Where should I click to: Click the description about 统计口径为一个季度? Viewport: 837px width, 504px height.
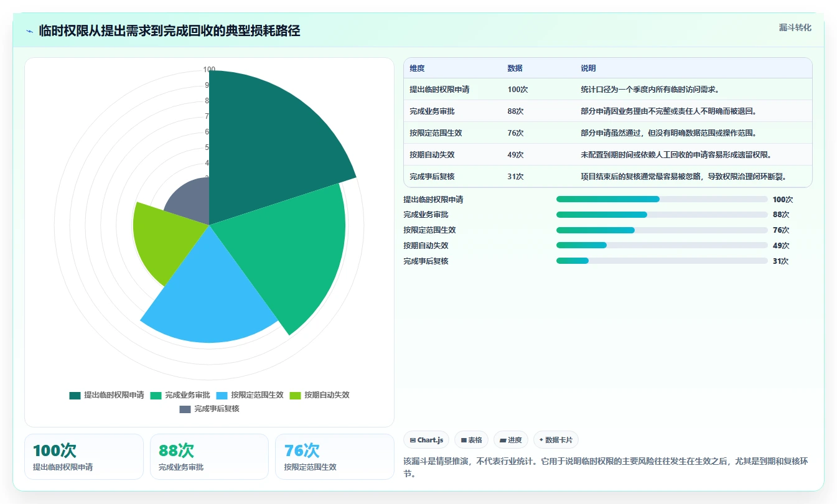[650, 90]
